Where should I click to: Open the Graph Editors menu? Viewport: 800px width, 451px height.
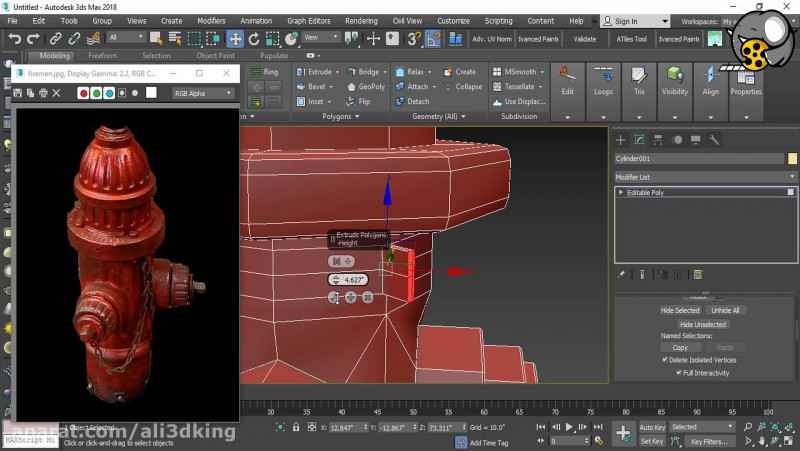(x=309, y=21)
